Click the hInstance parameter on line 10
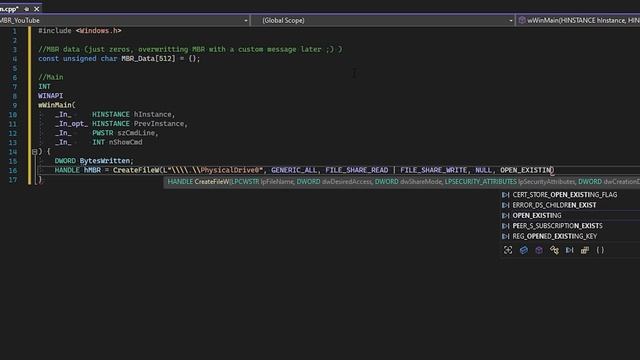 pyautogui.click(x=152, y=114)
